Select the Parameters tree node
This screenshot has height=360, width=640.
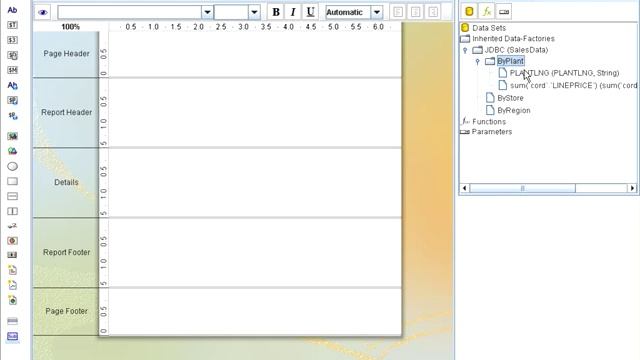[x=491, y=132]
